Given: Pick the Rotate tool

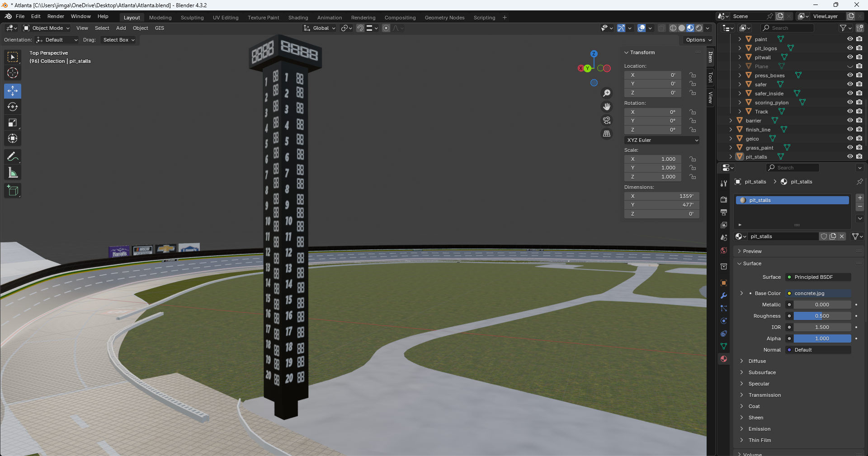Looking at the screenshot, I should (x=13, y=107).
